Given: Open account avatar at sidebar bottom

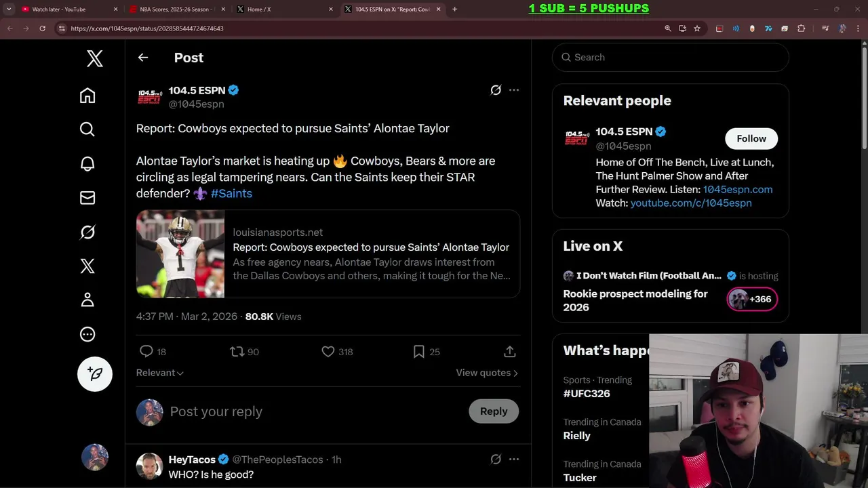Looking at the screenshot, I should pos(95,457).
